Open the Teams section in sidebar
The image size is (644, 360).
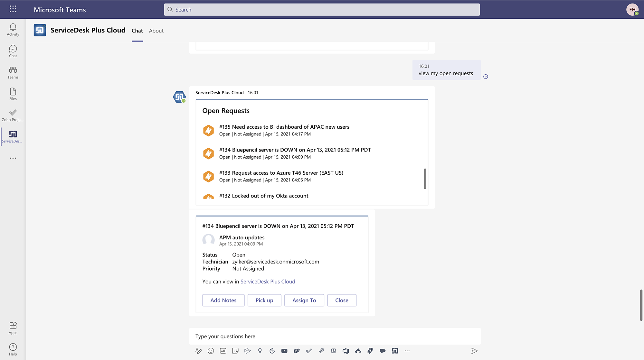pyautogui.click(x=13, y=73)
